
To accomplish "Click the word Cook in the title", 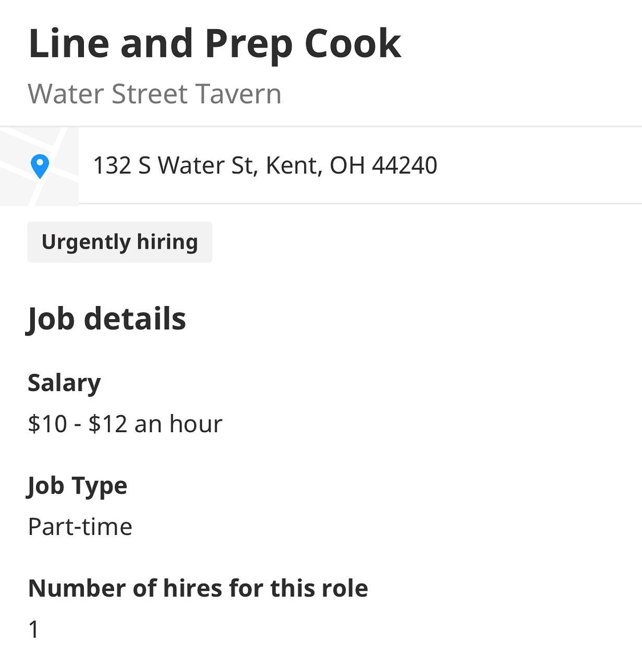I will pyautogui.click(x=353, y=44).
